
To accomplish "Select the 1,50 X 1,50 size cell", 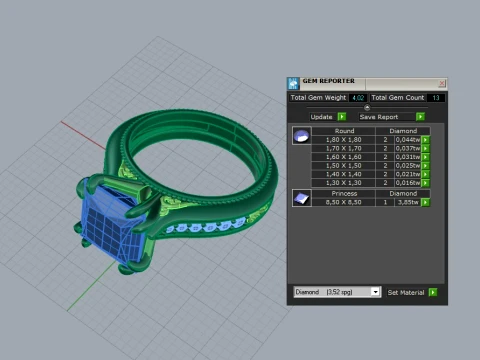I will coord(344,166).
